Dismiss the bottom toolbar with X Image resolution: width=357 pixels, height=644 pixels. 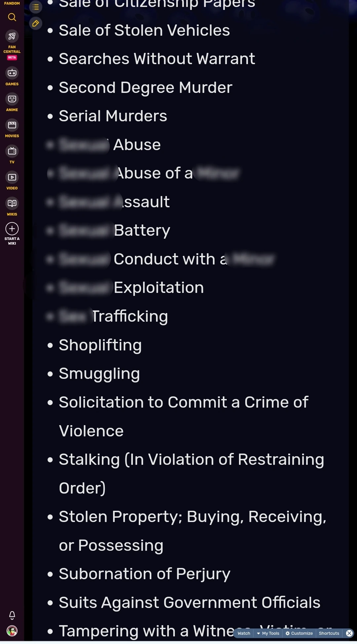pyautogui.click(x=349, y=633)
